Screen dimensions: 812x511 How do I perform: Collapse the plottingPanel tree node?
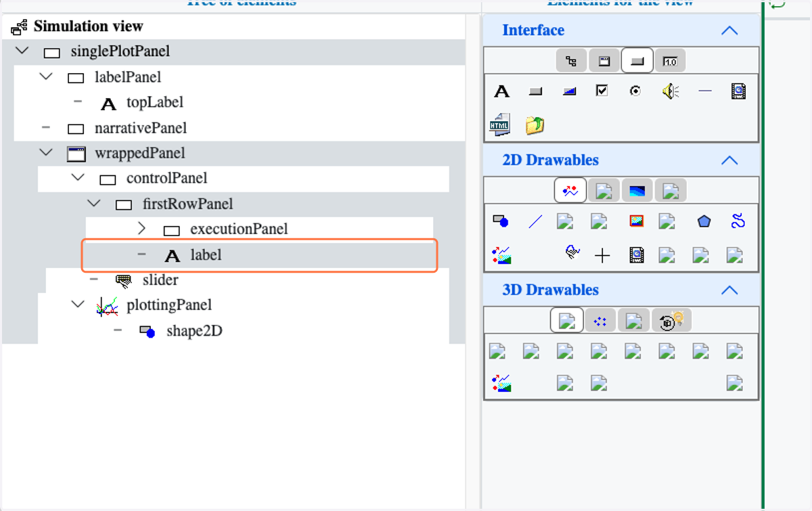(78, 305)
